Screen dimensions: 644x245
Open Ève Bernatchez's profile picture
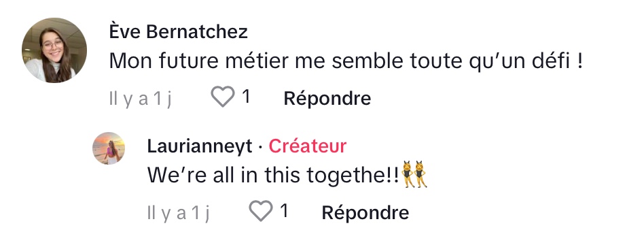coord(54,50)
